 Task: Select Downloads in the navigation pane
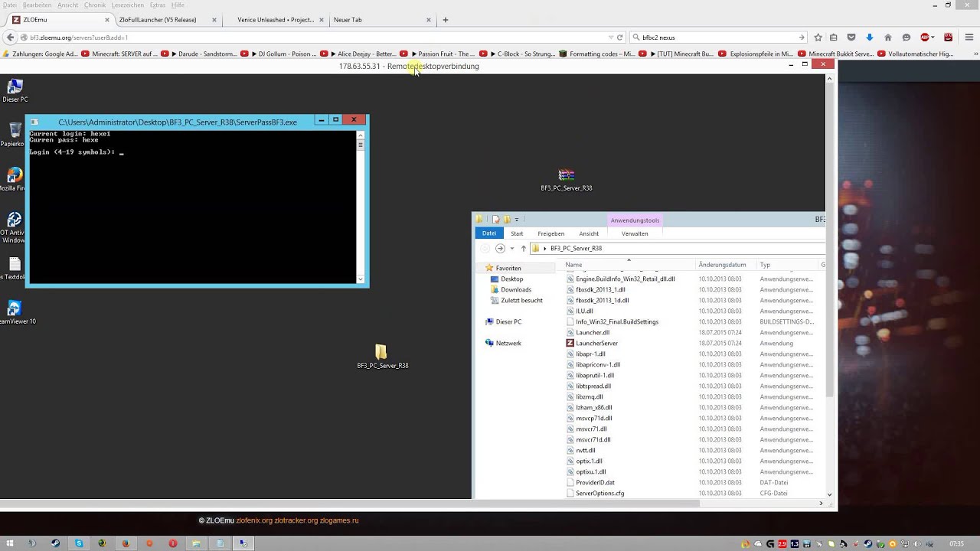coord(516,289)
